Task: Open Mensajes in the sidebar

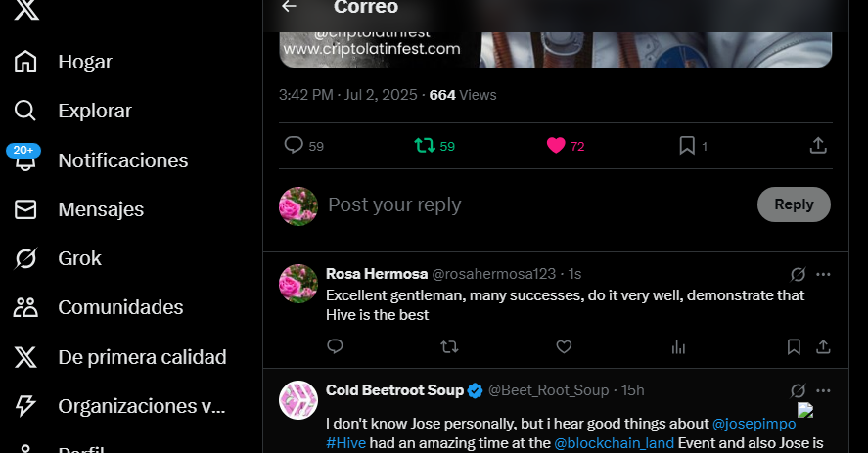Action: [x=101, y=210]
